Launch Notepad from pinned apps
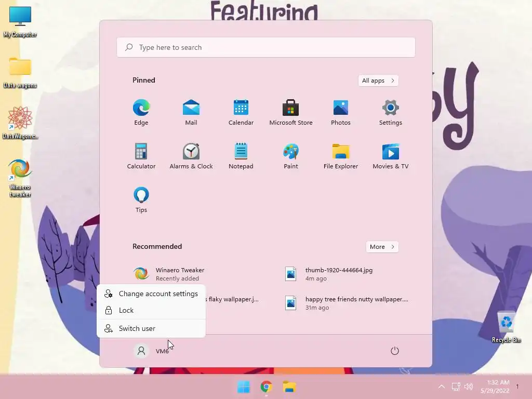Image resolution: width=532 pixels, height=399 pixels. coord(241,156)
